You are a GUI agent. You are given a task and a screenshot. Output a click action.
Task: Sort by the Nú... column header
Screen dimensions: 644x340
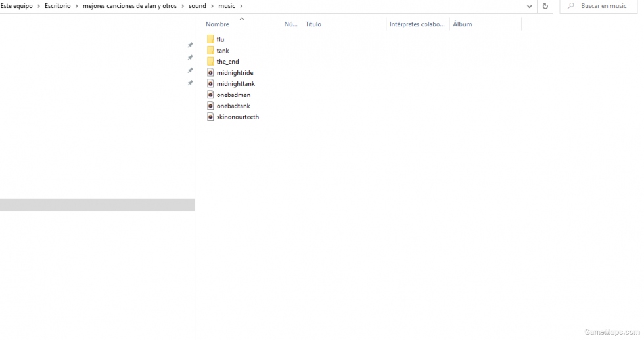point(291,24)
